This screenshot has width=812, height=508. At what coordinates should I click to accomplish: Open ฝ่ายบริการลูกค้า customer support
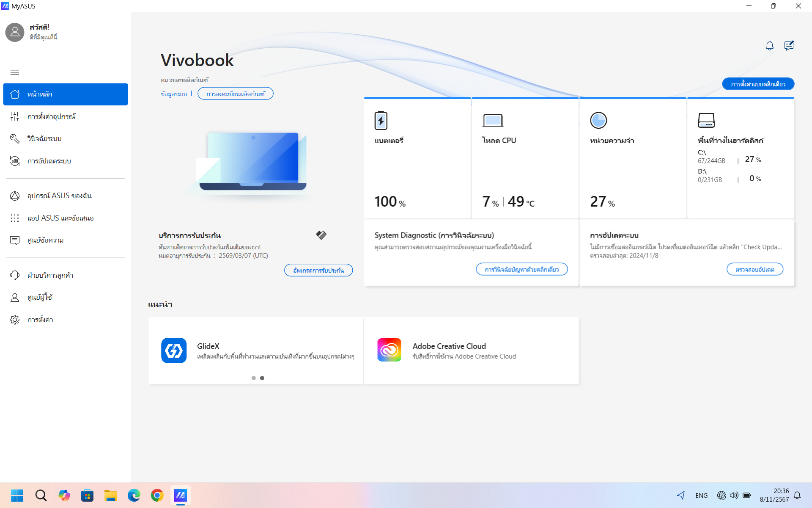click(66, 275)
